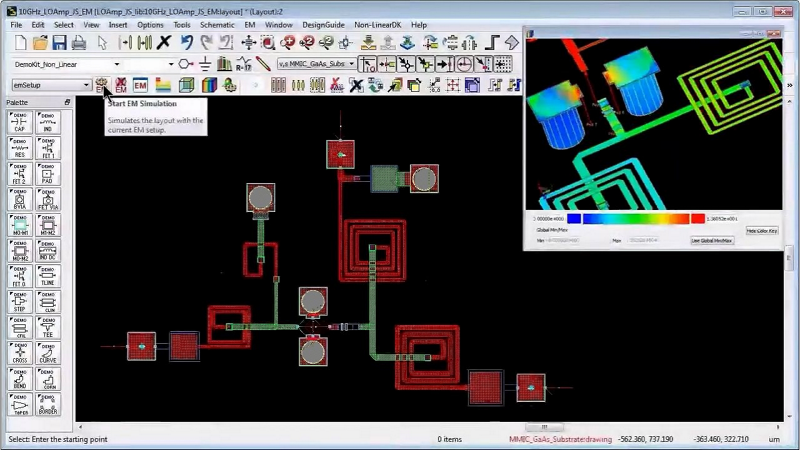Screen dimensions: 800x450
Task: Click the blue minimum color swatch
Action: (x=574, y=218)
